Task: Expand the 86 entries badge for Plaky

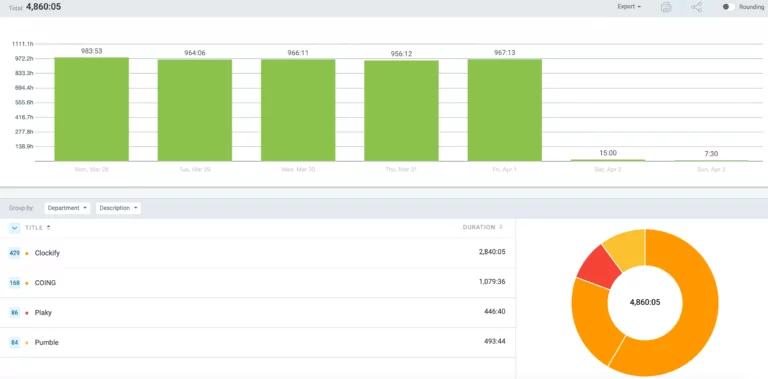Action: (14, 313)
